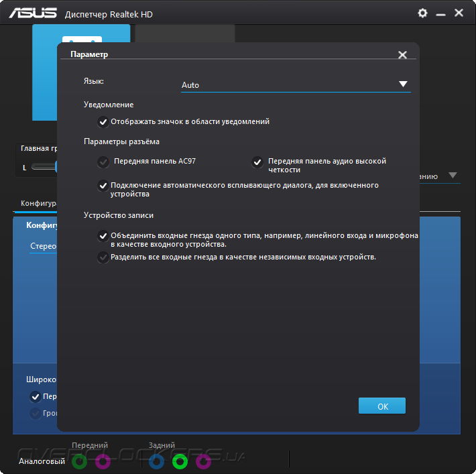
Task: Click front green analog jack
Action: 80,461
